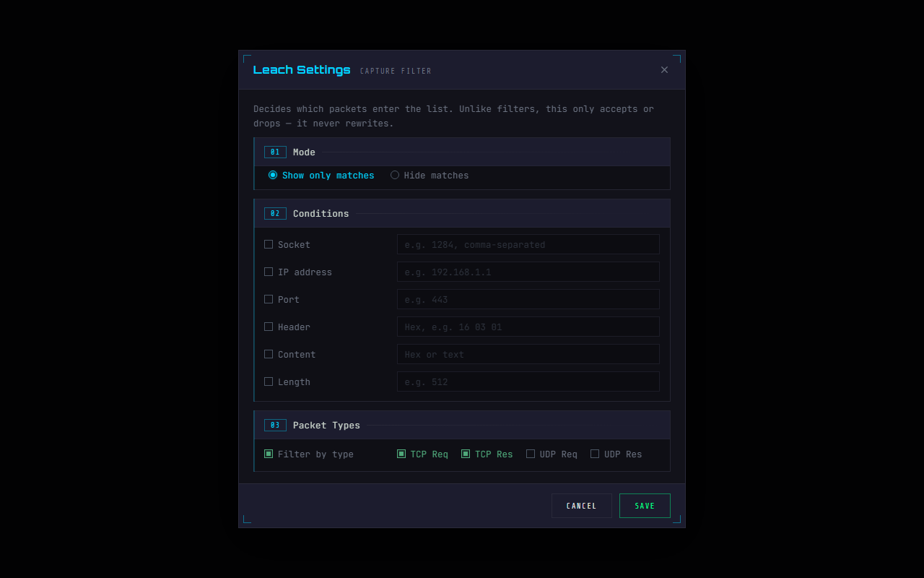This screenshot has width=924, height=578.
Task: Check the Length condition box
Action: point(269,381)
